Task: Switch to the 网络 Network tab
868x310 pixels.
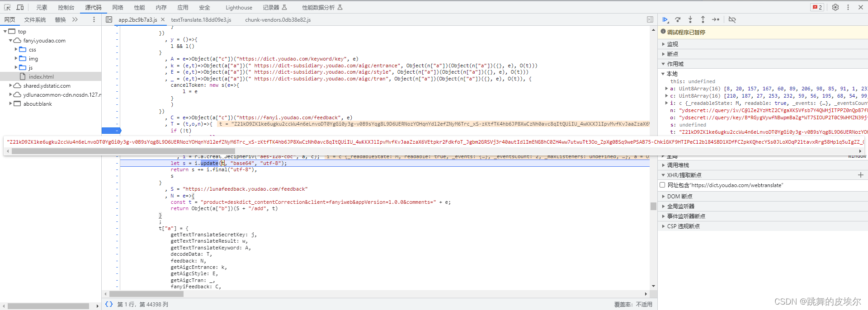Action: pyautogui.click(x=118, y=7)
